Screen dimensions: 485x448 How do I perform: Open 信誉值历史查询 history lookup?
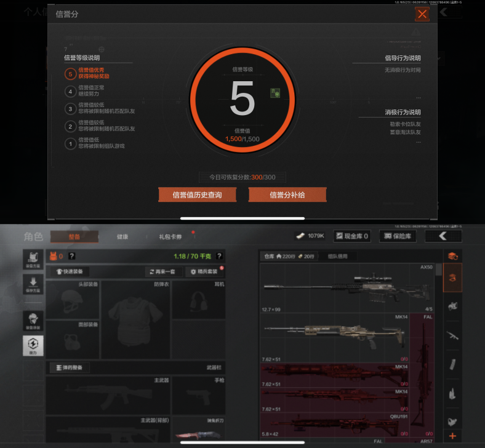coord(197,195)
